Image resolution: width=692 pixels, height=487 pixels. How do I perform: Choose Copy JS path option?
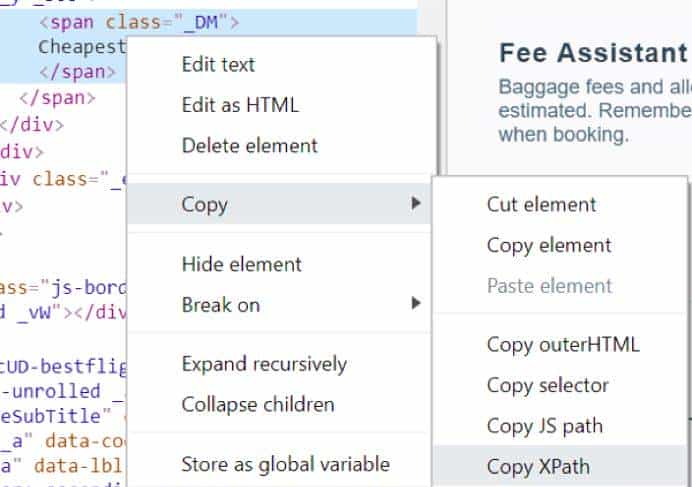pyautogui.click(x=544, y=426)
